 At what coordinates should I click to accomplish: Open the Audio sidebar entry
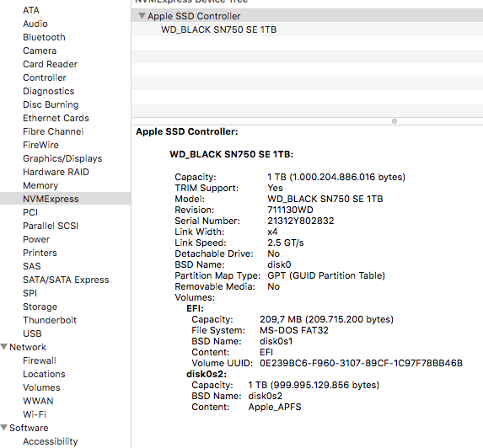click(x=35, y=24)
